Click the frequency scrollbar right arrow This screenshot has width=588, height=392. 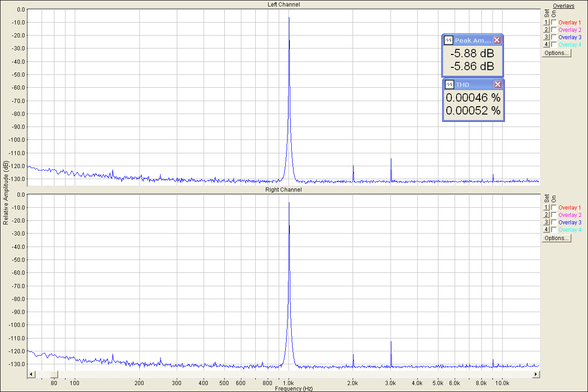(535, 374)
